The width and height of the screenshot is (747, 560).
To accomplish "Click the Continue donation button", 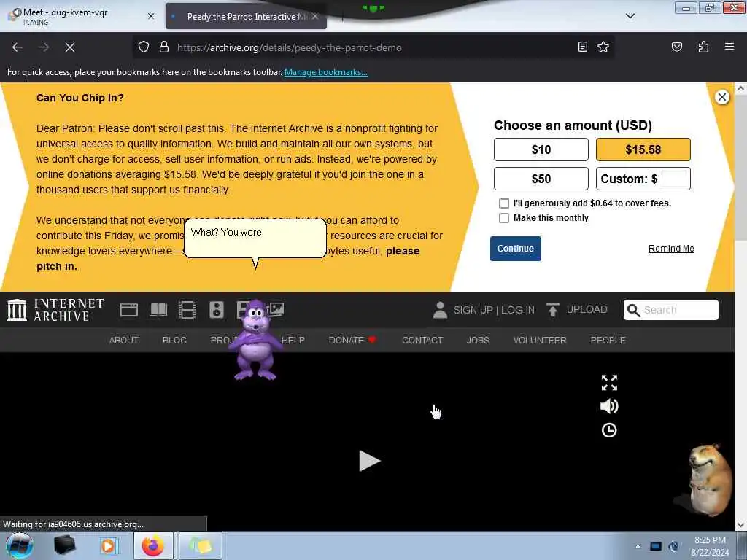I will [515, 249].
